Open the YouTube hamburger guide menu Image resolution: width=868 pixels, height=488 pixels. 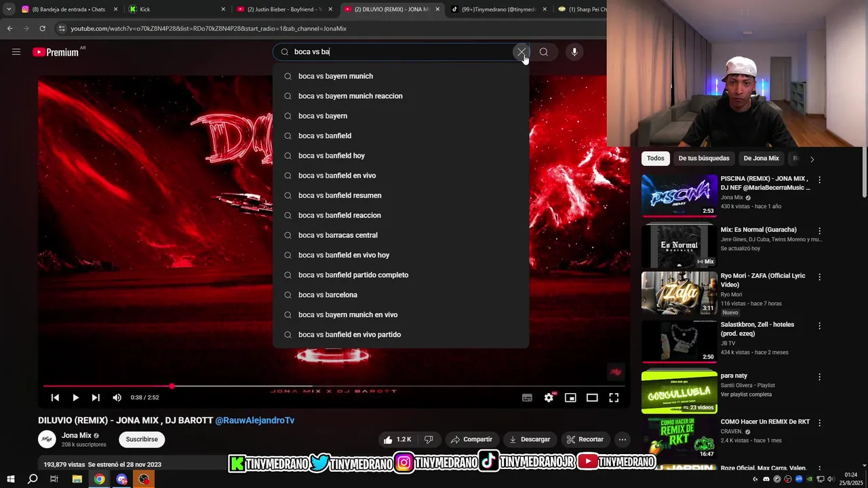(x=16, y=52)
